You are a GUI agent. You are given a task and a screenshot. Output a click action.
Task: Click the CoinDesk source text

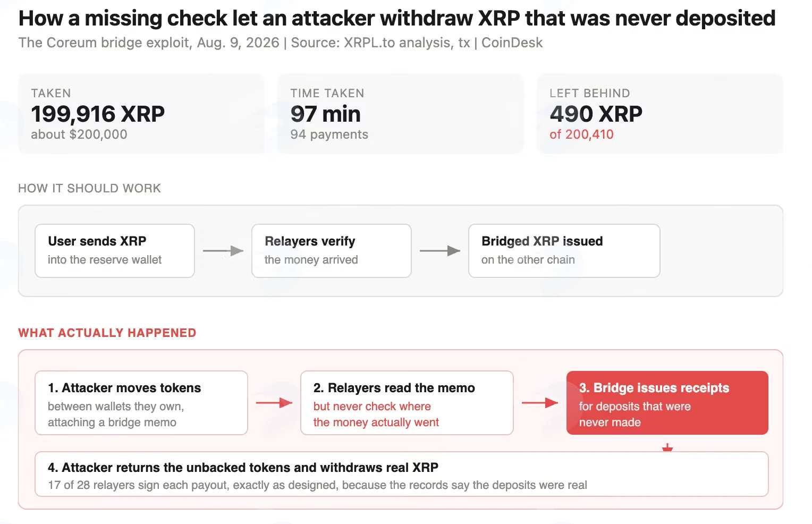(x=512, y=43)
